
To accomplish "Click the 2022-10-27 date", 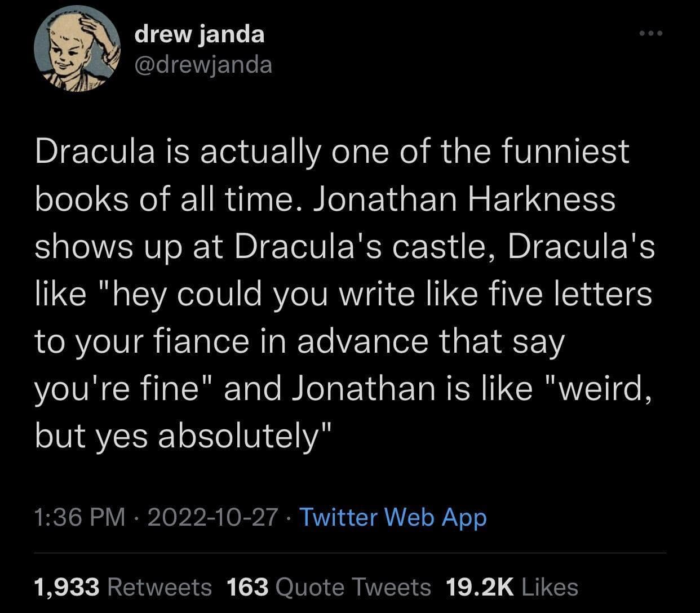I will tap(212, 517).
